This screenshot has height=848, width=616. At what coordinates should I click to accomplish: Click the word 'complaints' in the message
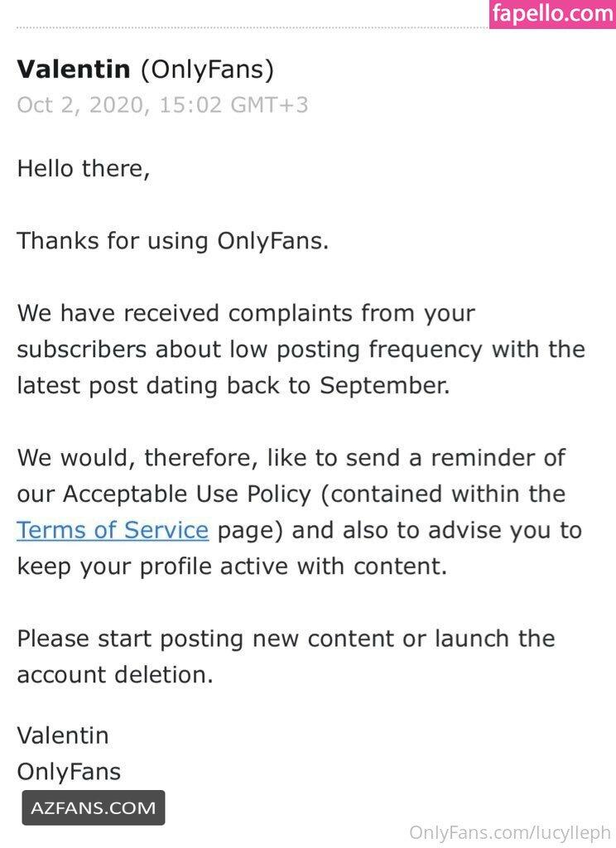point(291,314)
